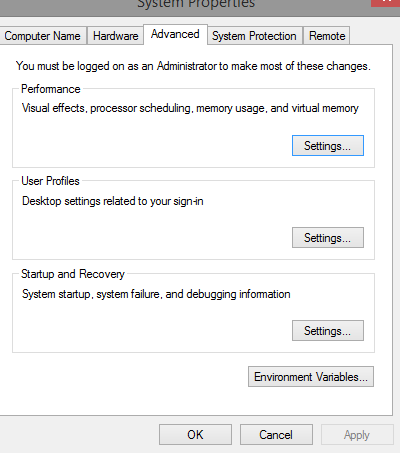Click the greyed-out Apply button
Screen dimensions: 400x453
click(x=357, y=435)
